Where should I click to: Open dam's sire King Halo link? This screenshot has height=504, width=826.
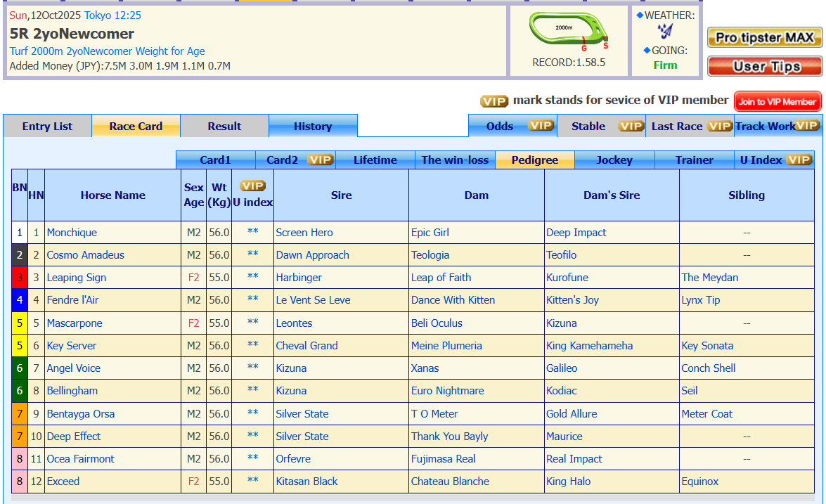(569, 482)
